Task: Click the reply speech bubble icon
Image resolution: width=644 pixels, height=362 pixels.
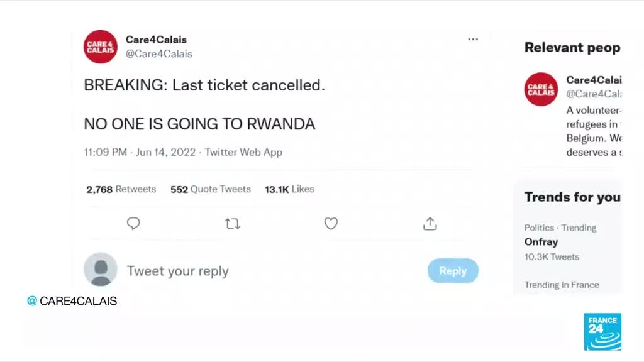Action: (133, 224)
